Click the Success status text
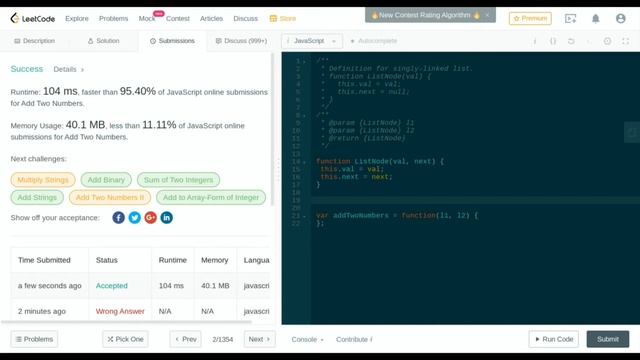640x360 pixels. click(27, 69)
